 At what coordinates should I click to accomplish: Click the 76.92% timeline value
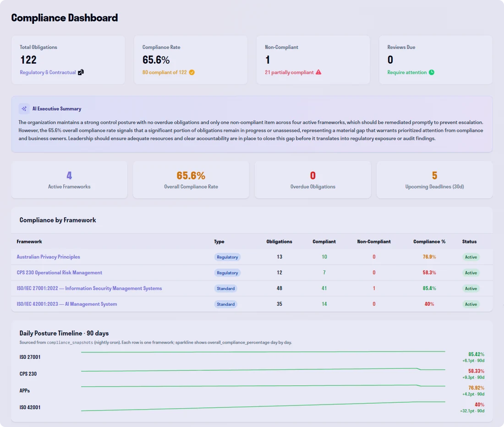pyautogui.click(x=476, y=388)
